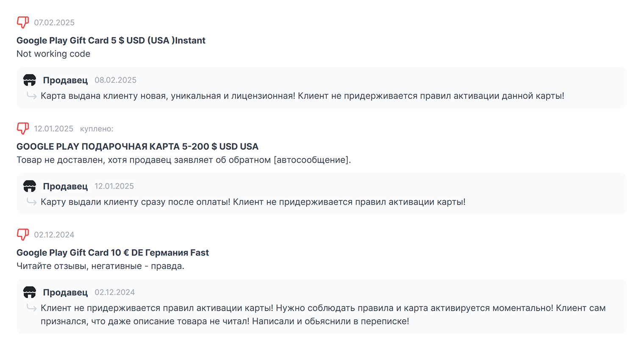Viewport: 644px width, 359px height.
Task: Select the reply arrow in the 12.01.2025 response
Action: [x=31, y=202]
